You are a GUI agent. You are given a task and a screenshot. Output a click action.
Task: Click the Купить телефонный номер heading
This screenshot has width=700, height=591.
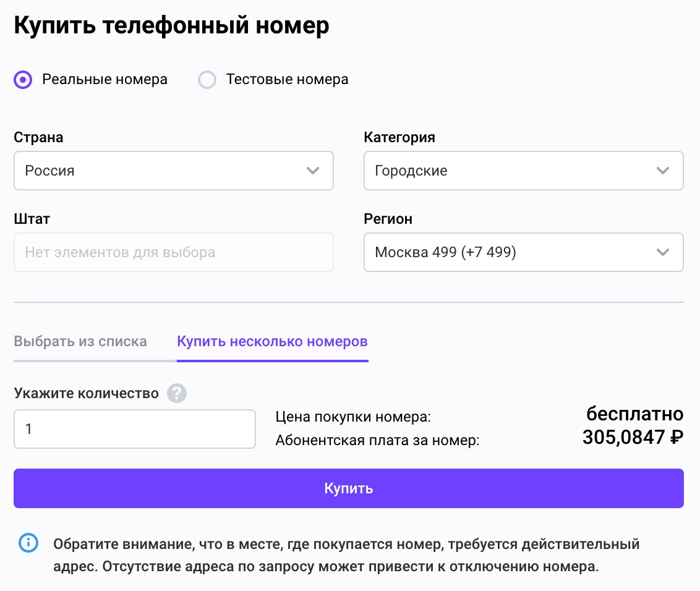[171, 26]
